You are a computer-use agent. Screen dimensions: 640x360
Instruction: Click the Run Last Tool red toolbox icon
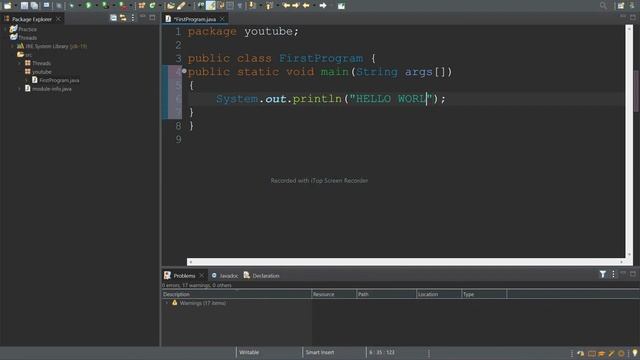[x=123, y=6]
